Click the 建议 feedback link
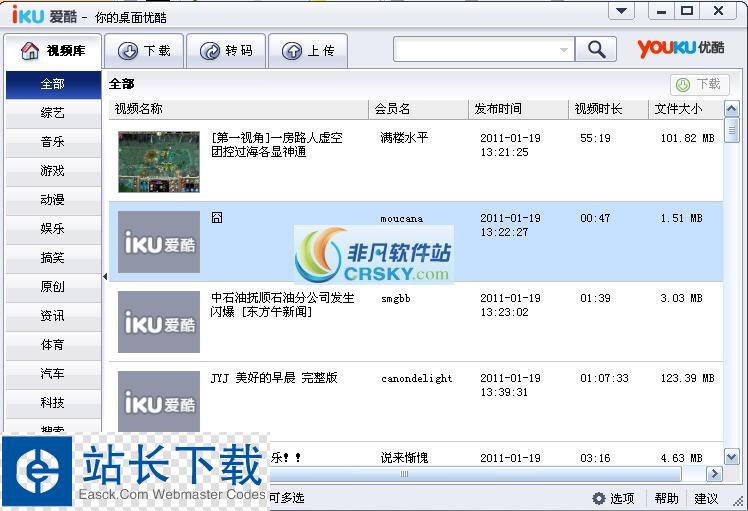The width and height of the screenshot is (748, 511). click(706, 498)
